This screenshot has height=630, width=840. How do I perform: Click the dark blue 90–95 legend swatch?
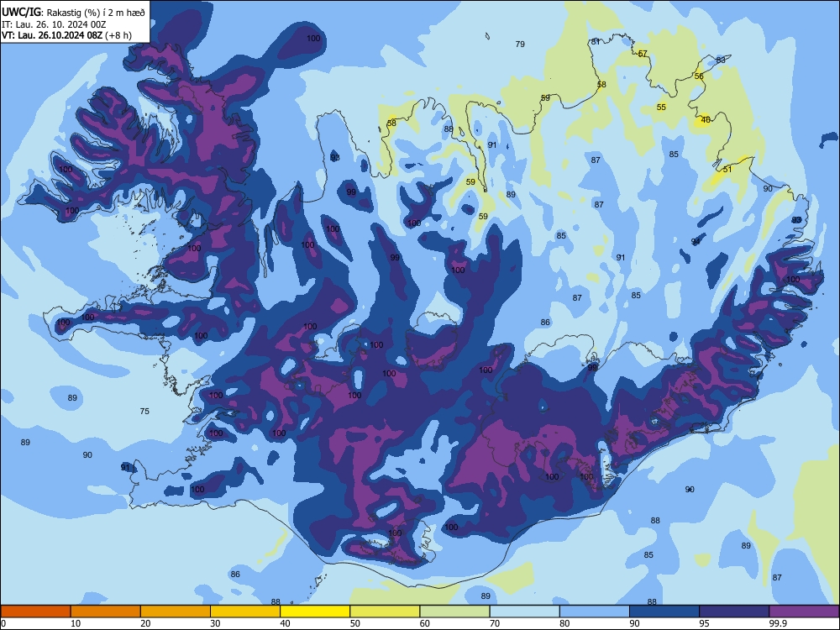click(664, 612)
